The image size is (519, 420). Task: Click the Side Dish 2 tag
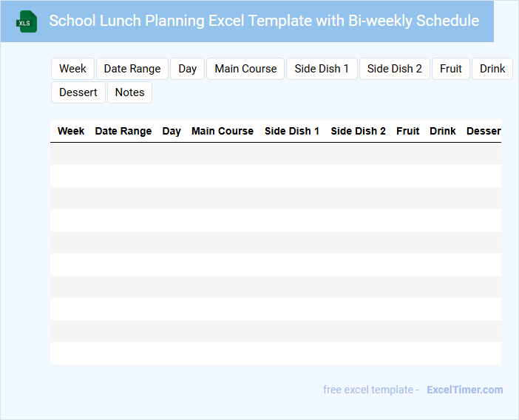coord(395,69)
